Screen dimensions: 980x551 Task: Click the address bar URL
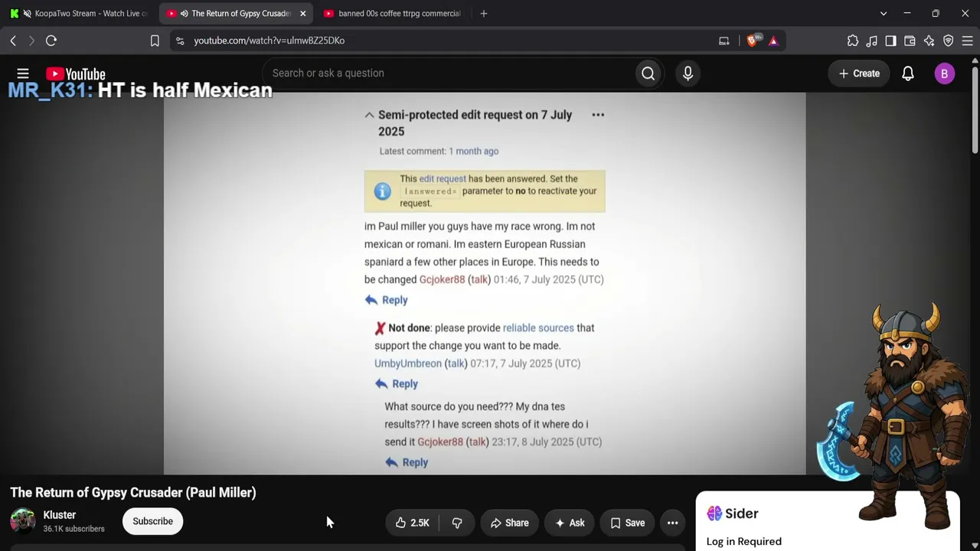click(x=269, y=41)
